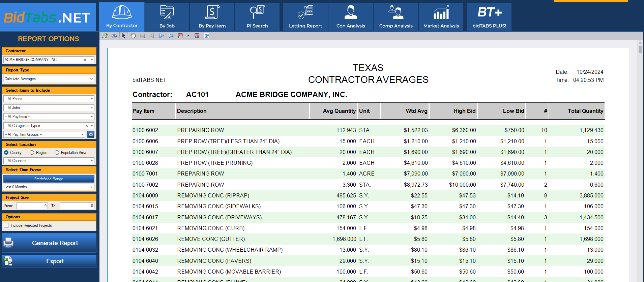The width and height of the screenshot is (644, 282).
Task: Switch to Con Analysis tab
Action: pos(351,17)
